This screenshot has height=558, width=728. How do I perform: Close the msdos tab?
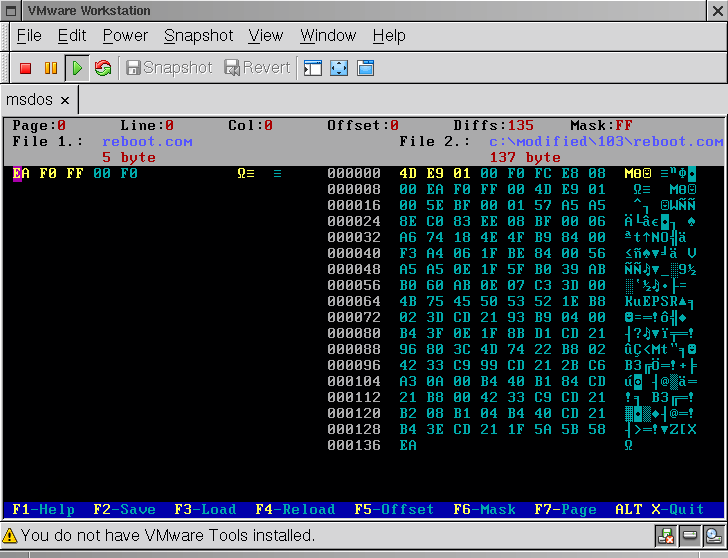tap(65, 100)
